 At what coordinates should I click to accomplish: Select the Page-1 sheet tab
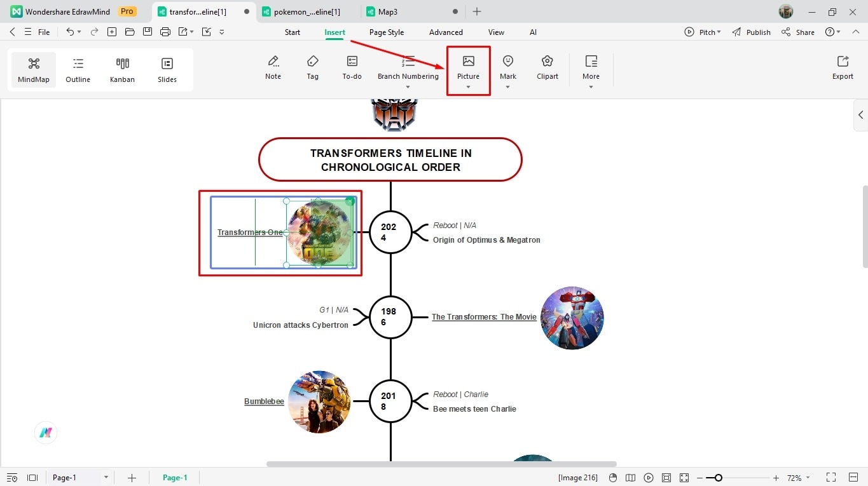pos(175,478)
